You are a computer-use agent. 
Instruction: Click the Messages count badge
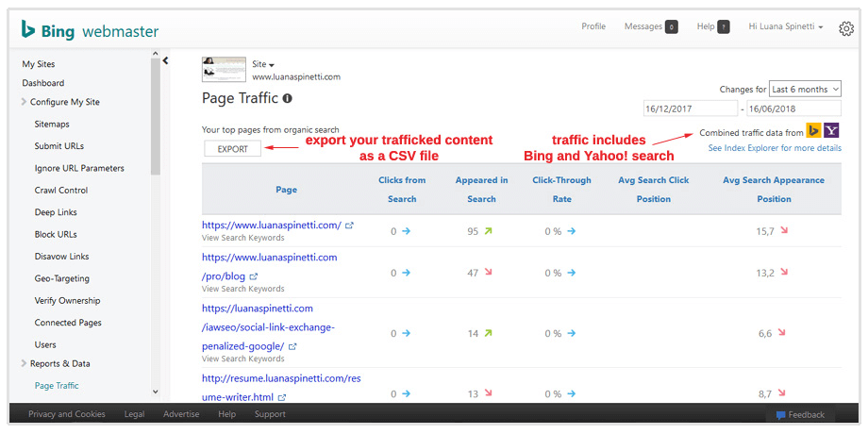(x=671, y=27)
